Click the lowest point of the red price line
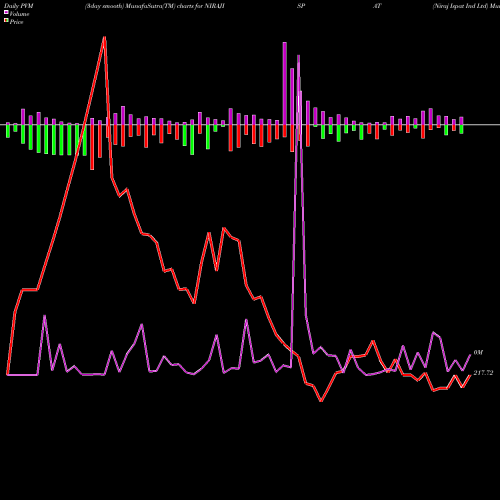 (x=321, y=401)
